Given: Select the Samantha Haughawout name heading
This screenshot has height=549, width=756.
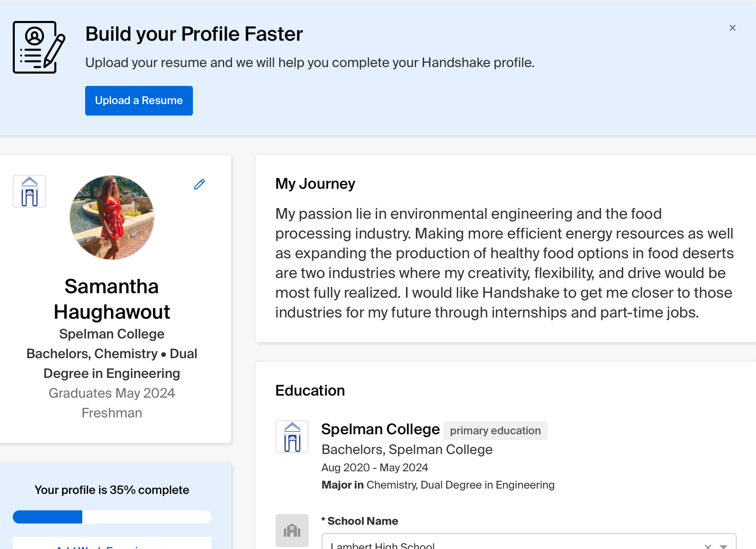Looking at the screenshot, I should tap(112, 299).
